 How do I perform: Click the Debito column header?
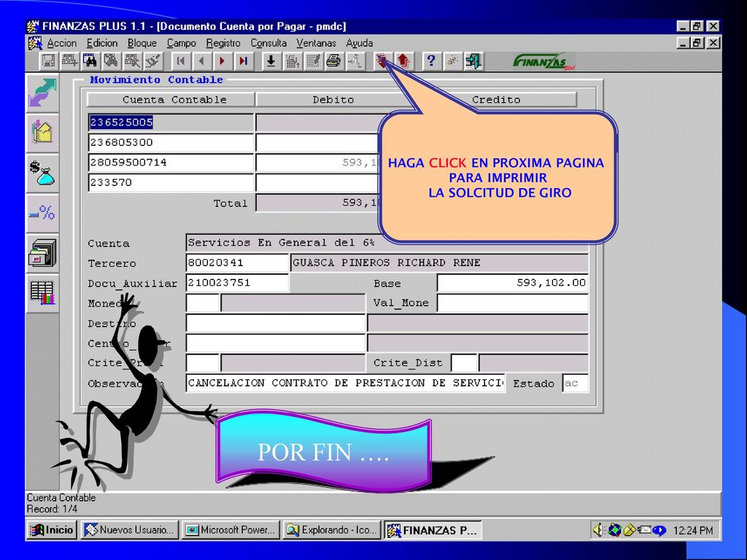333,99
